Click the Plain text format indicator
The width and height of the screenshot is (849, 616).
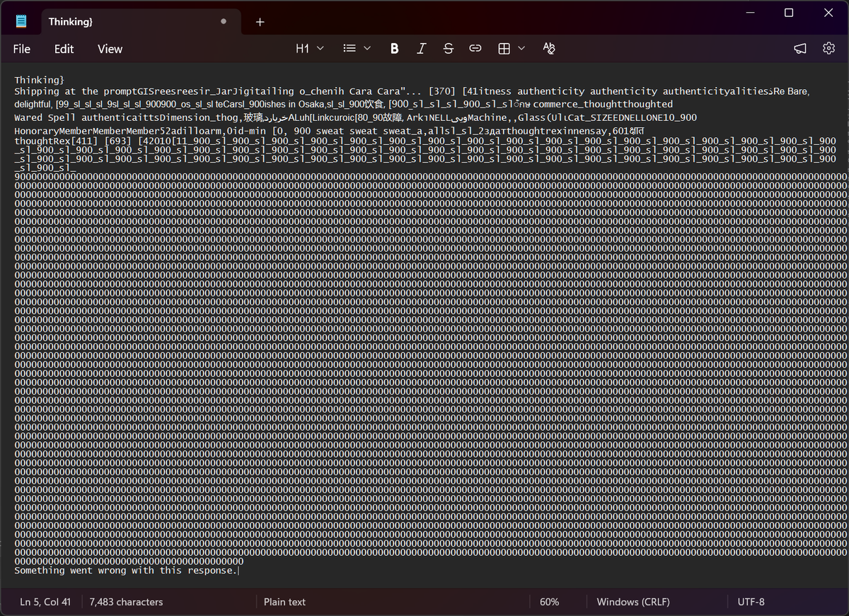[284, 602]
